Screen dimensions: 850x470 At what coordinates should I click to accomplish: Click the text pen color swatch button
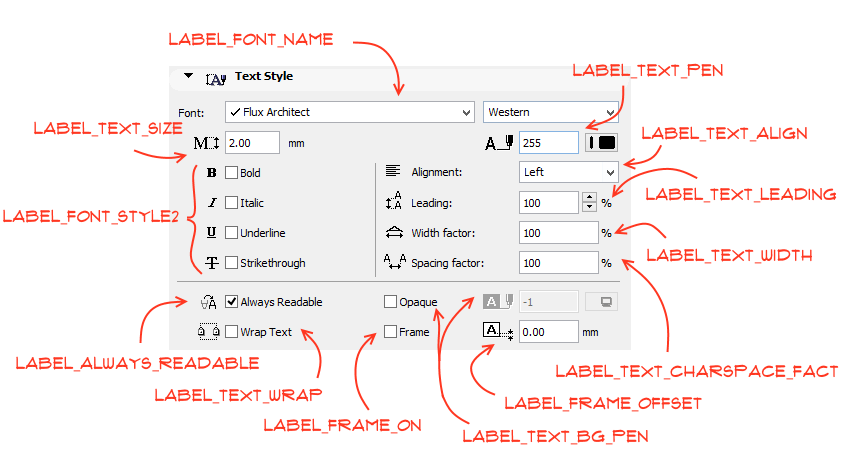point(601,143)
